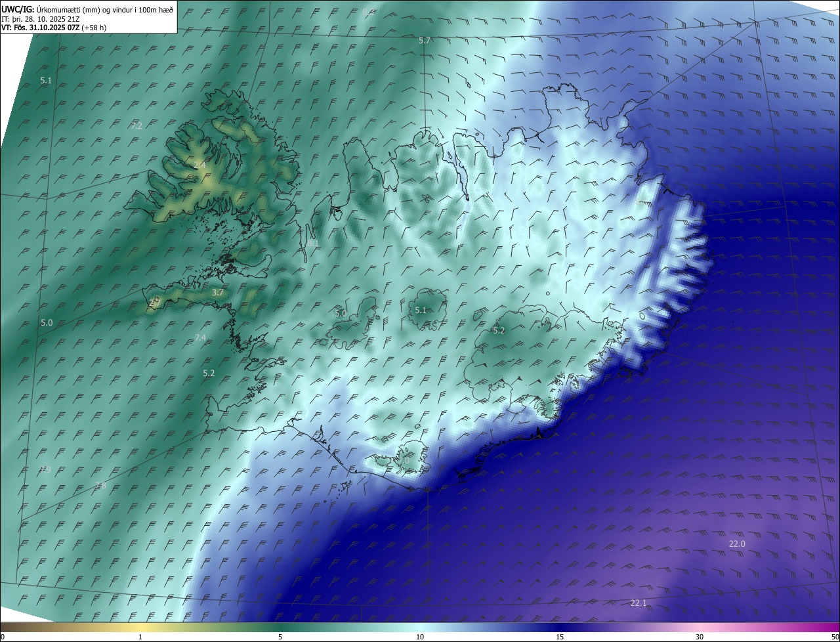Click the 7.8 value on the map
840x642 pixels.
pyautogui.click(x=100, y=486)
